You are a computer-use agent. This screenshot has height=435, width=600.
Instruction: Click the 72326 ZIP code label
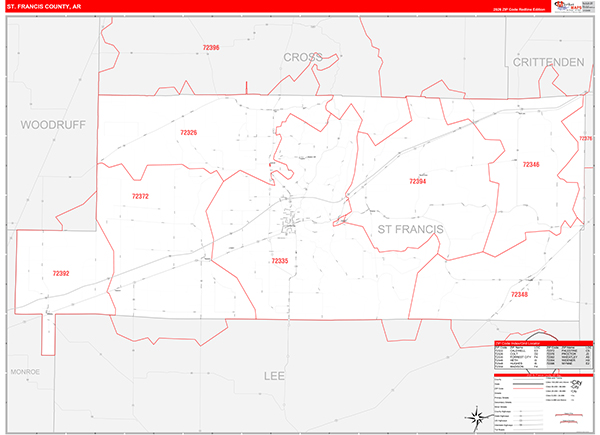pyautogui.click(x=189, y=133)
